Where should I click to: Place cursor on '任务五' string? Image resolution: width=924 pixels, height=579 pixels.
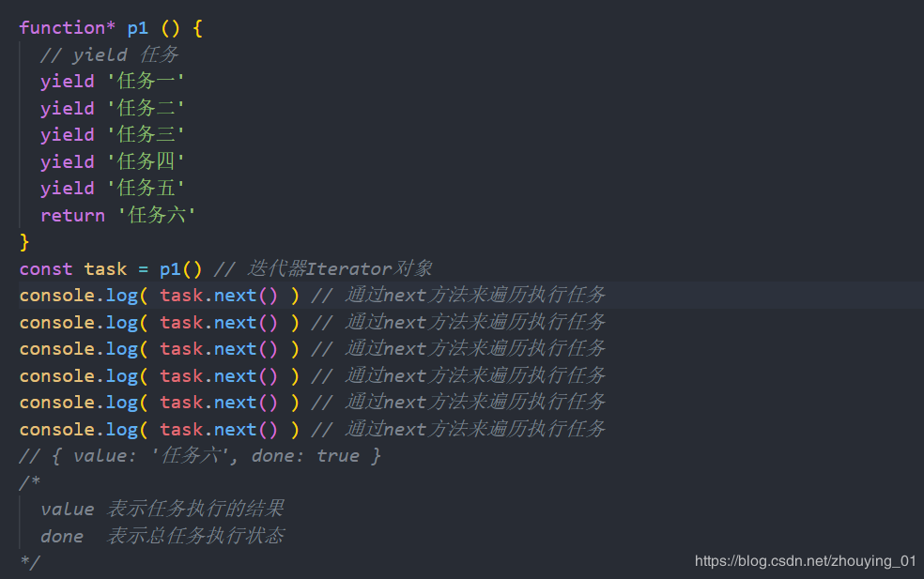coord(146,188)
